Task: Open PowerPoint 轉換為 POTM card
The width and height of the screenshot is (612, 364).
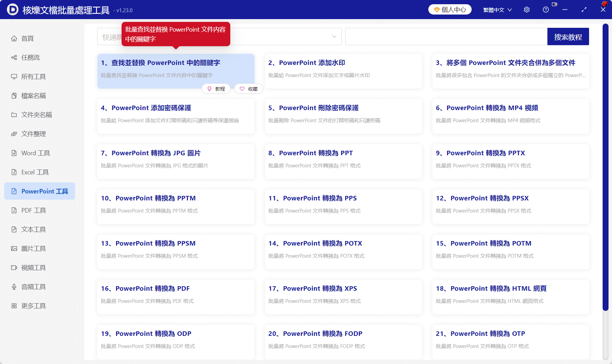Action: [x=511, y=252]
